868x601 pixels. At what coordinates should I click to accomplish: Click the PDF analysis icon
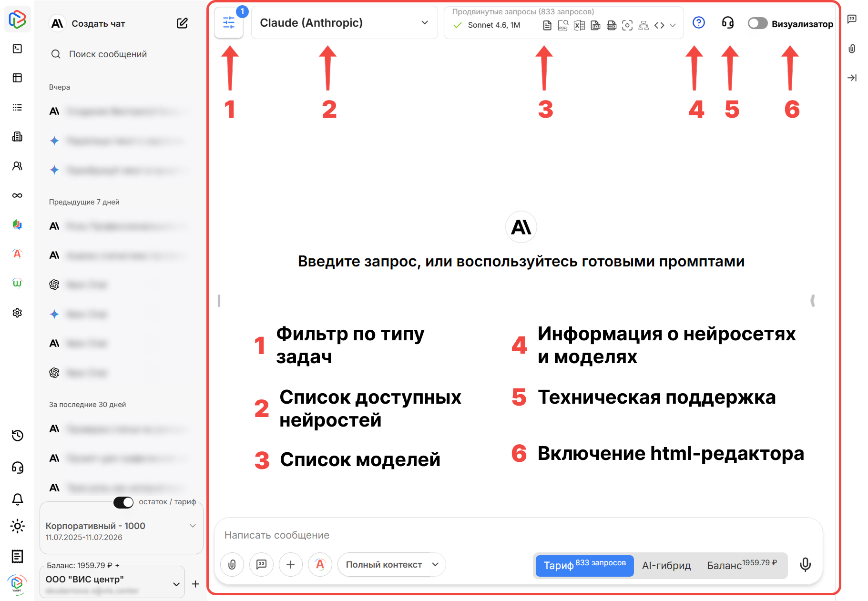[563, 25]
